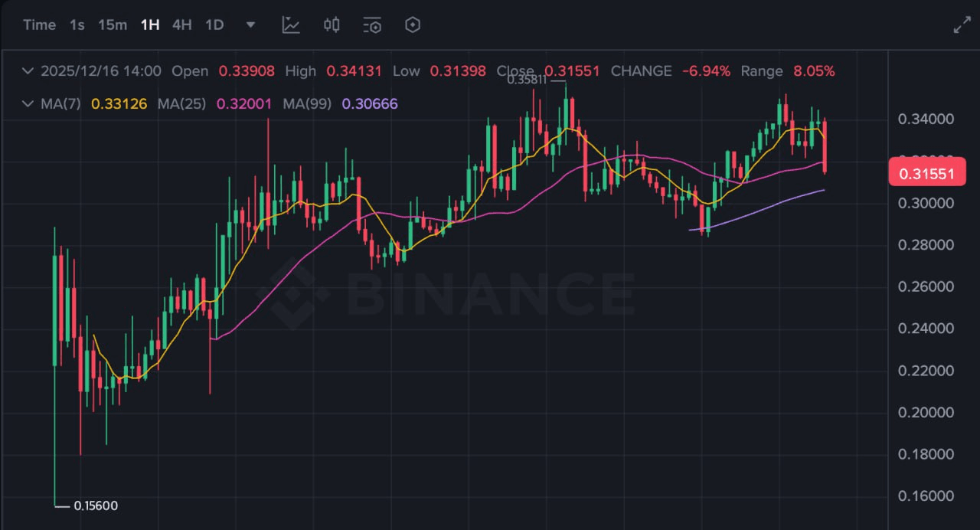This screenshot has height=530, width=980.
Task: Open the technical indicators line chart icon
Action: [291, 25]
